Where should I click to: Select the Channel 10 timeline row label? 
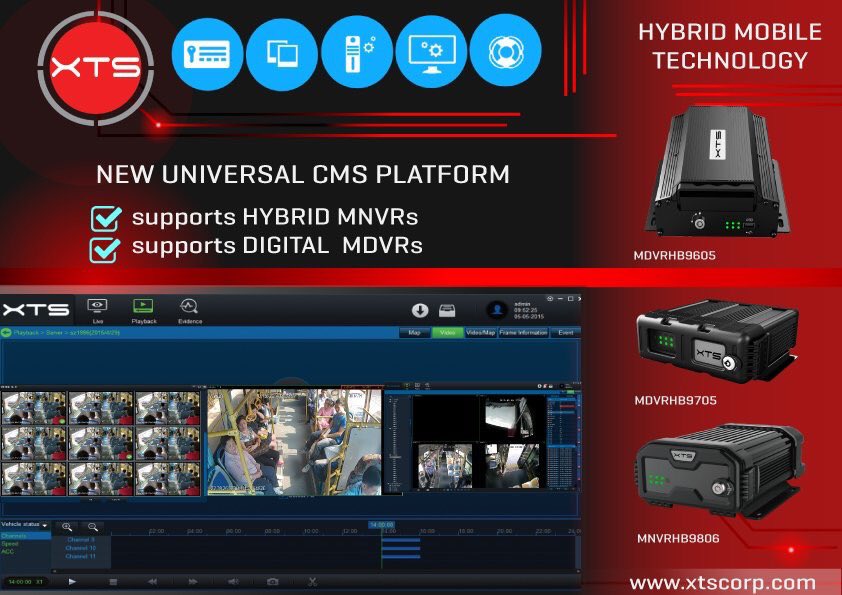click(x=81, y=548)
